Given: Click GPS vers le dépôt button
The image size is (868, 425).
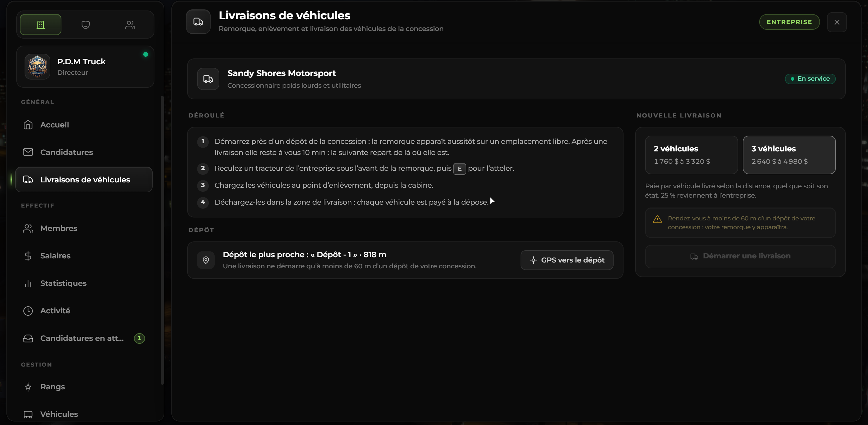Looking at the screenshot, I should (x=567, y=260).
